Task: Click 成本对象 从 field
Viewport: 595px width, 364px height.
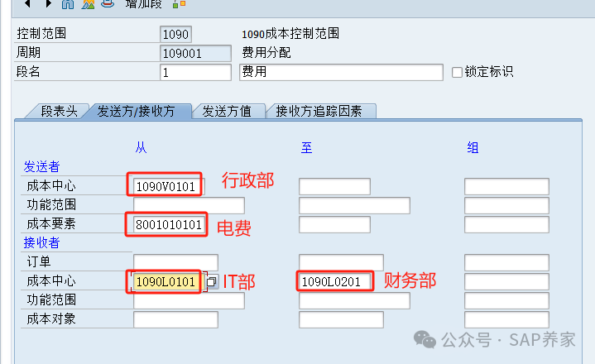Action: pyautogui.click(x=175, y=319)
